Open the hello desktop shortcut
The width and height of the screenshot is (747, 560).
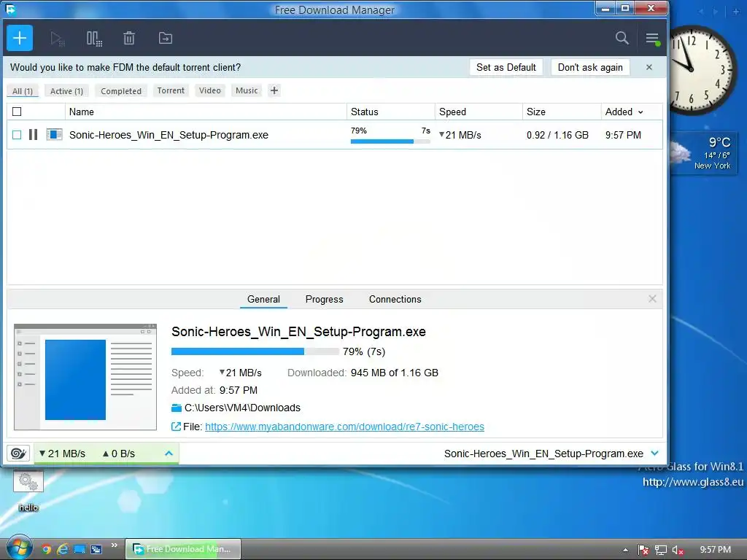pos(28,491)
